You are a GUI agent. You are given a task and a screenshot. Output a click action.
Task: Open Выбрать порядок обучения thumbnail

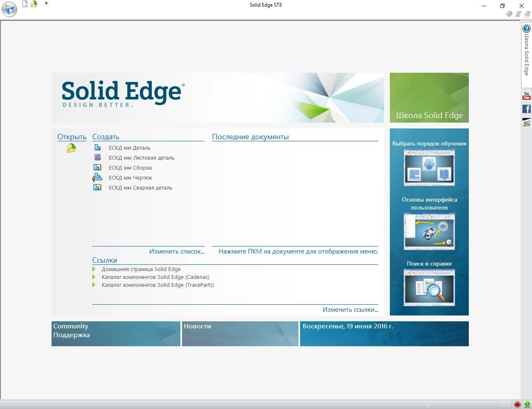[429, 168]
